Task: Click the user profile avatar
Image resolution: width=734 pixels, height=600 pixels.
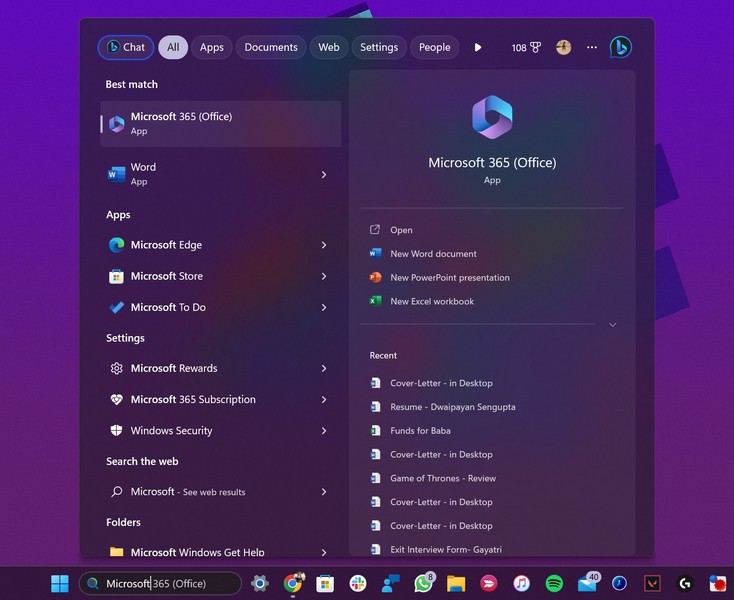Action: pyautogui.click(x=564, y=47)
